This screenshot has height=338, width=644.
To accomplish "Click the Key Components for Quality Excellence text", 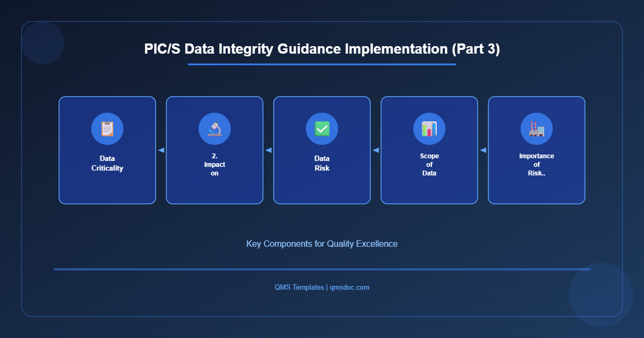I will click(x=321, y=244).
